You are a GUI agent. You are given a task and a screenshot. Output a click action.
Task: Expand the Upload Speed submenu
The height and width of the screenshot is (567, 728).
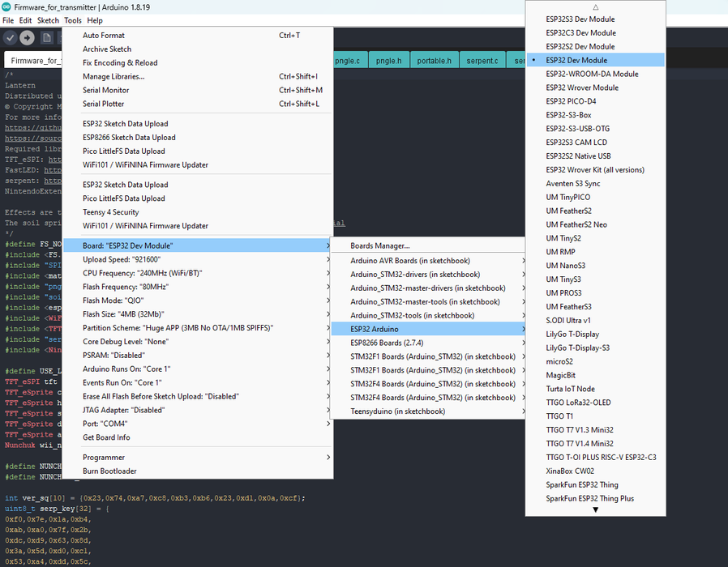coord(198,259)
